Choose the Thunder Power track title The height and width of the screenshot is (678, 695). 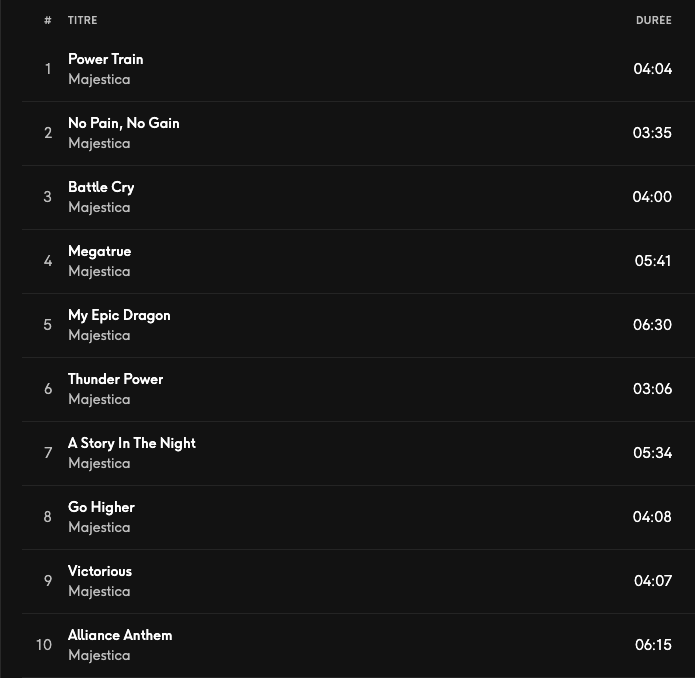pos(115,379)
